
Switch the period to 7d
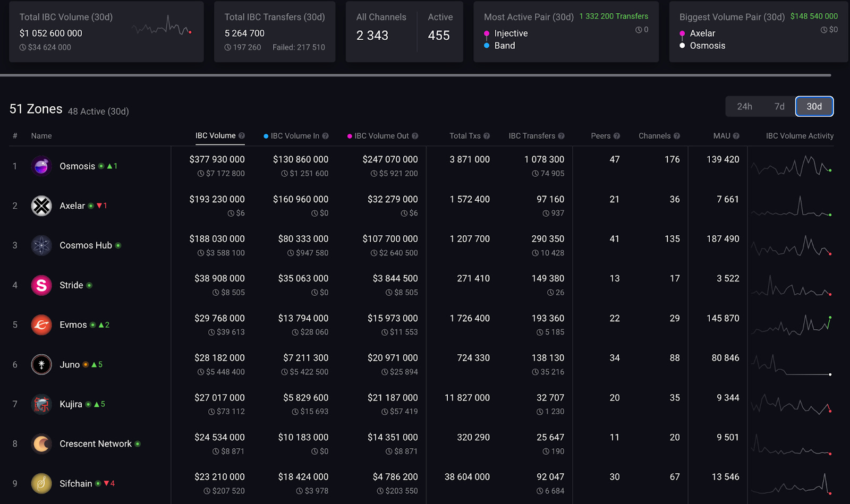pyautogui.click(x=779, y=107)
